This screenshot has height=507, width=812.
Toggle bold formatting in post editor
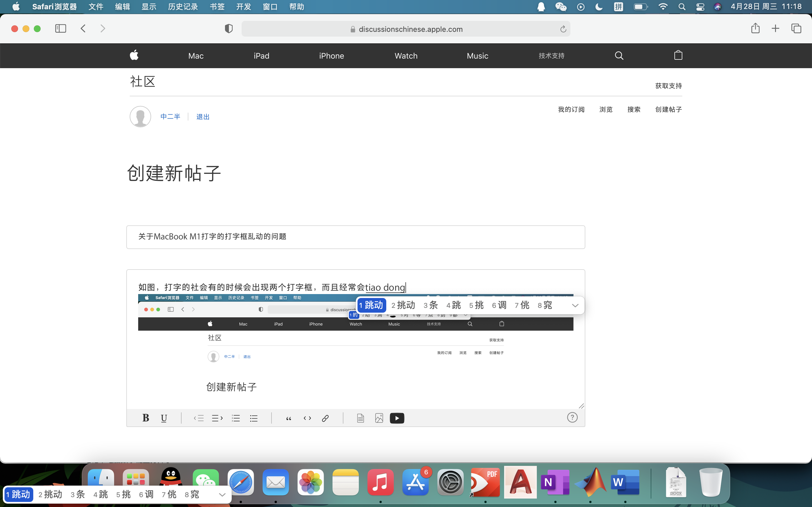point(145,418)
